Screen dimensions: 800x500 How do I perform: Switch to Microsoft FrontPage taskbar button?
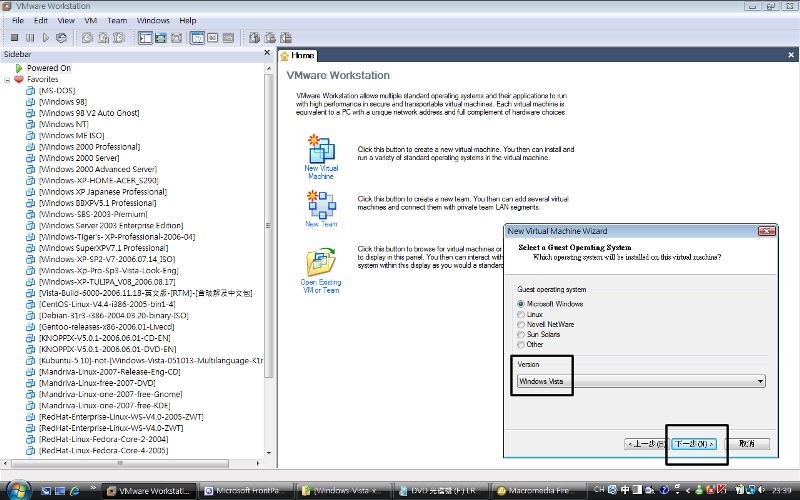click(x=244, y=491)
